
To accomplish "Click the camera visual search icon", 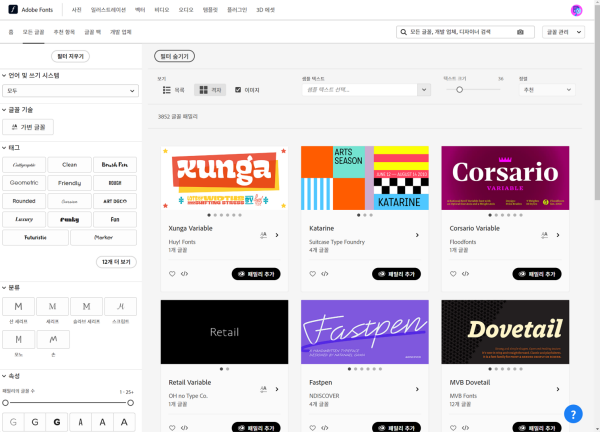I will pyautogui.click(x=520, y=32).
